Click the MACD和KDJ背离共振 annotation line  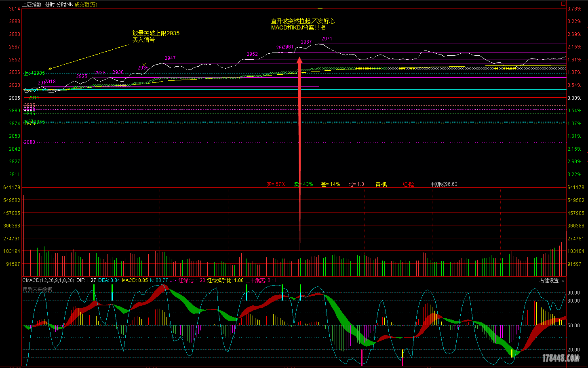(298, 28)
